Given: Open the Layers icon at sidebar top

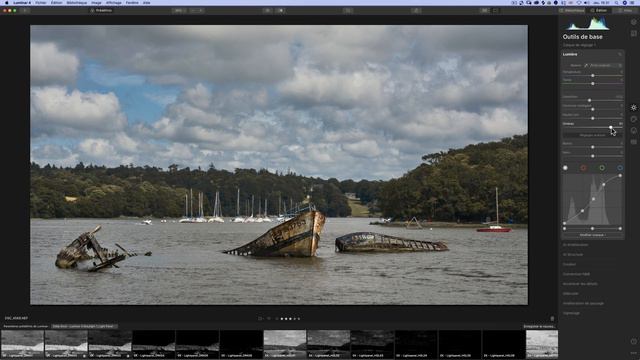Looking at the screenshot, I should coord(633,22).
